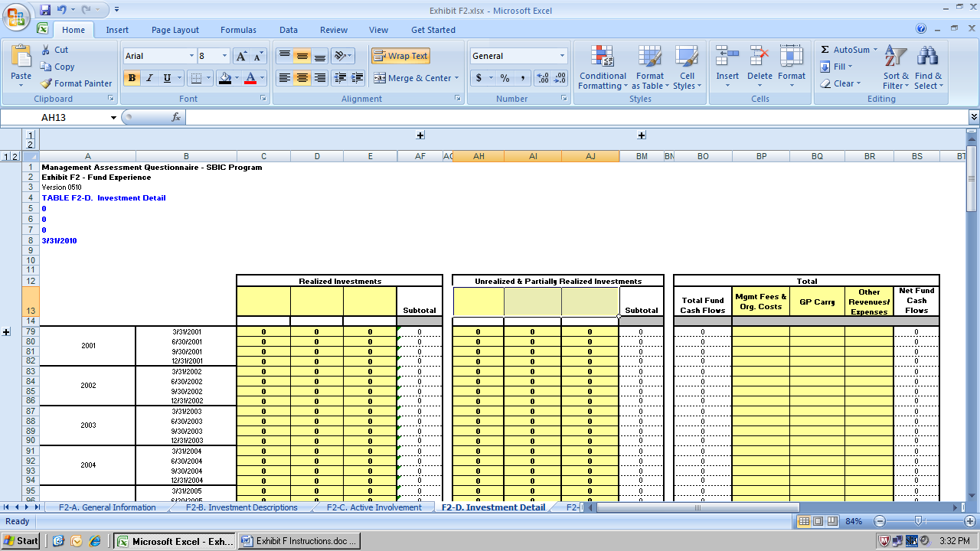980x551 pixels.
Task: Open Exhibit F Instructions.doc from taskbar
Action: [x=299, y=541]
